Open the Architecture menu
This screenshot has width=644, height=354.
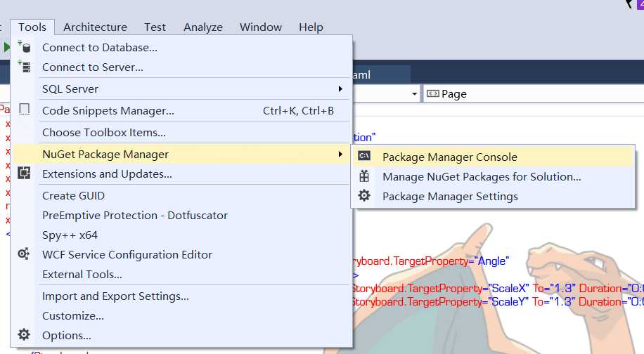click(x=95, y=27)
